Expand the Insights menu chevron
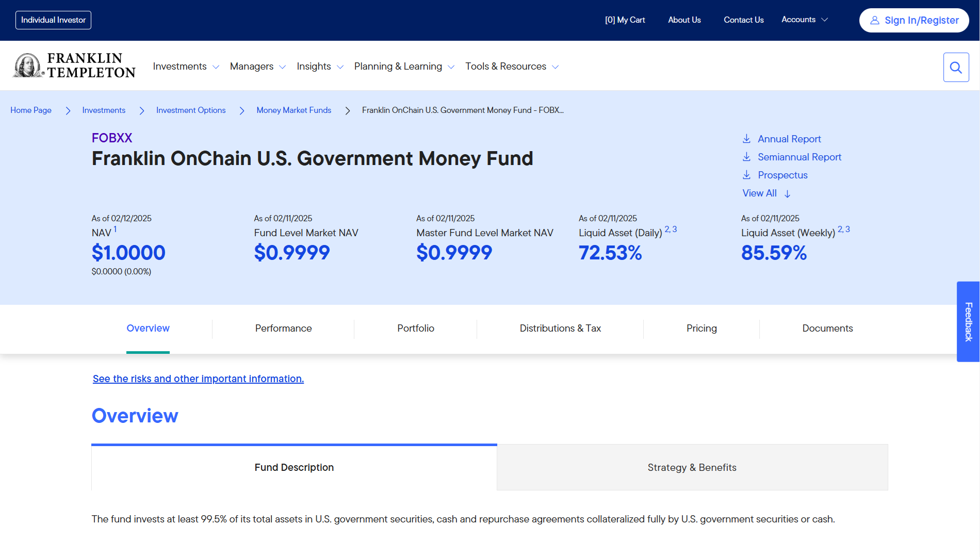980x557 pixels. click(340, 67)
